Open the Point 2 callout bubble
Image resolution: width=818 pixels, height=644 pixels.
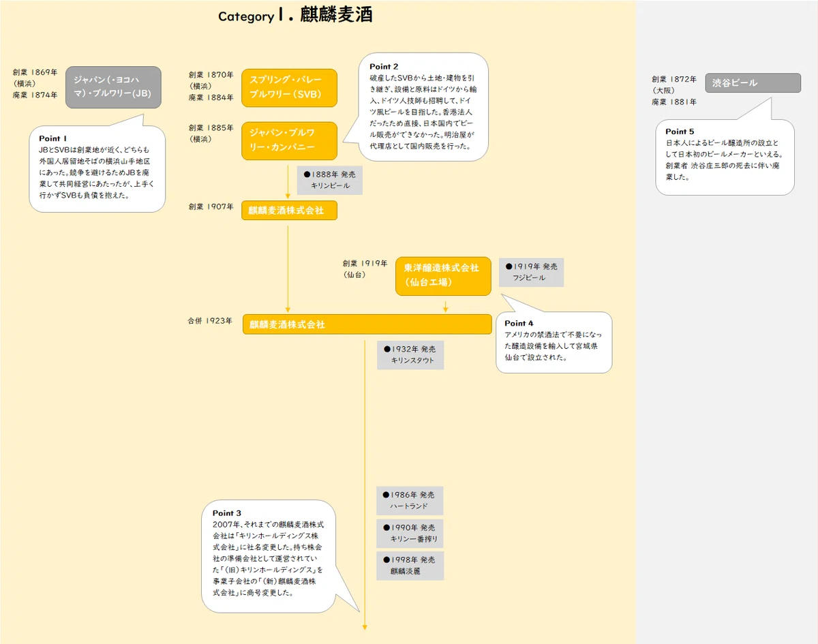point(423,106)
